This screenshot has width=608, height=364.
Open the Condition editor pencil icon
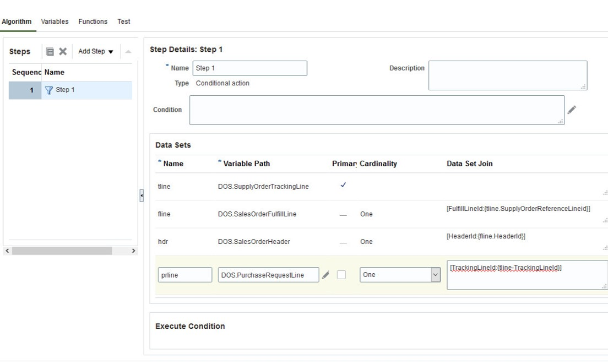pyautogui.click(x=572, y=110)
